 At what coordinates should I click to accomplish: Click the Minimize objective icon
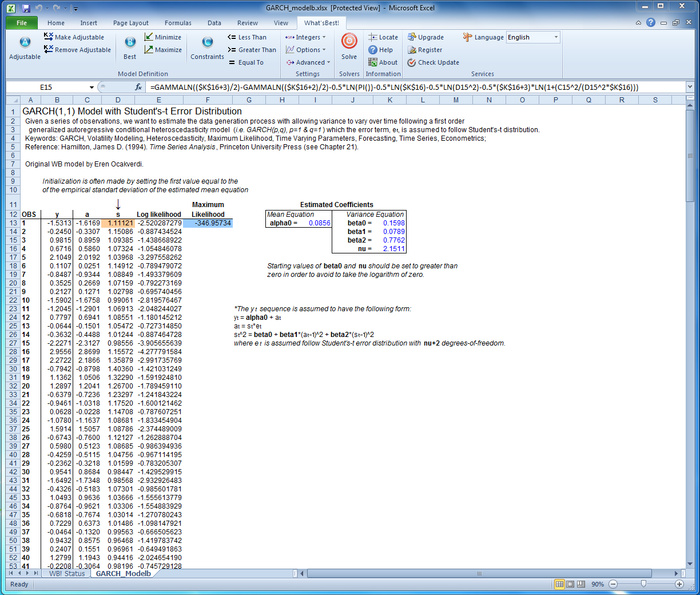pos(149,37)
